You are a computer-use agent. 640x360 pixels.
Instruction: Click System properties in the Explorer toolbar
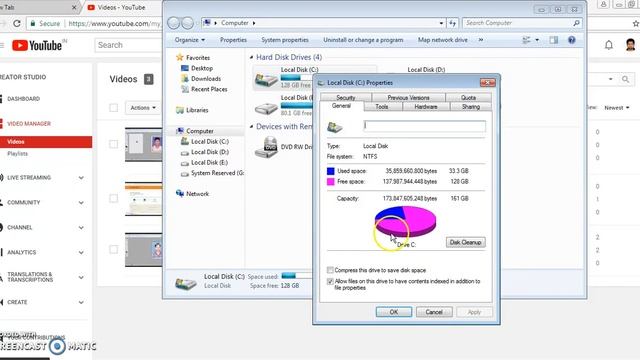[285, 40]
